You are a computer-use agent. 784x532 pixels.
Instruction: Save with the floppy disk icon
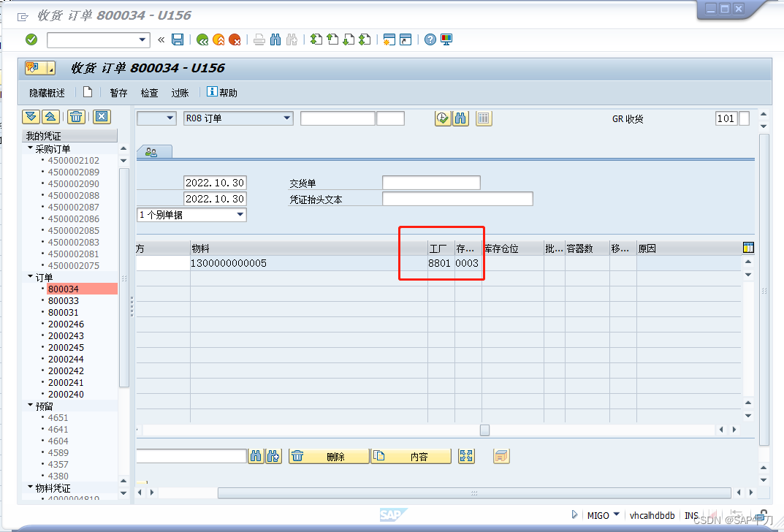click(x=178, y=39)
